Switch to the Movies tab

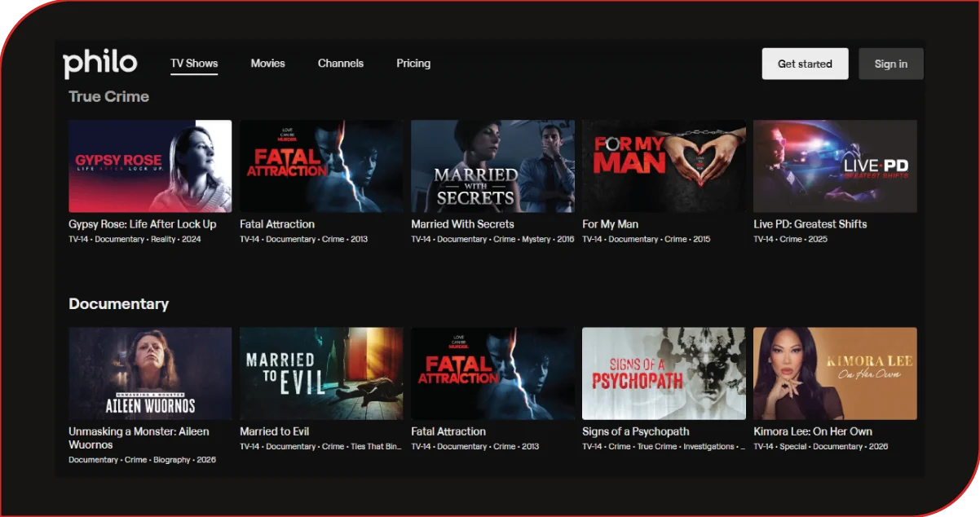point(267,64)
